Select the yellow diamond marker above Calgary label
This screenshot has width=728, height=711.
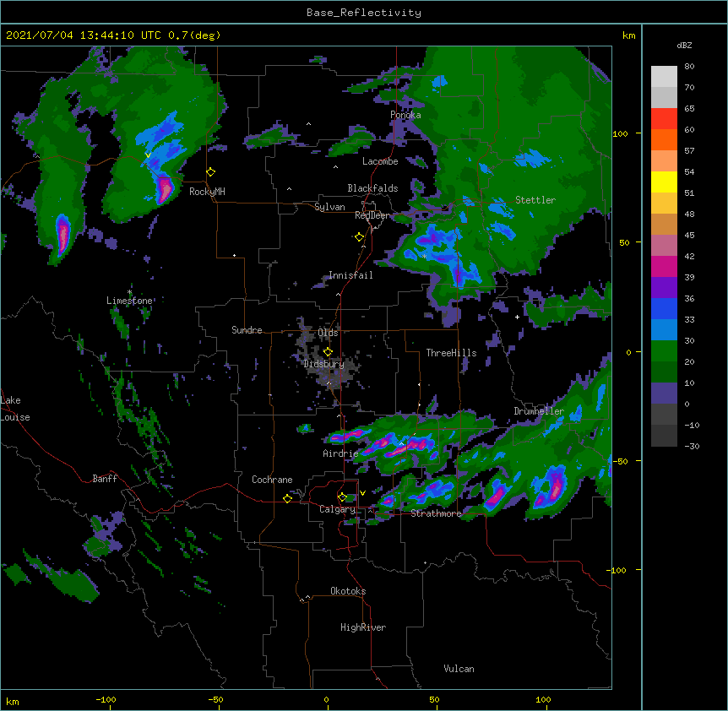(342, 497)
